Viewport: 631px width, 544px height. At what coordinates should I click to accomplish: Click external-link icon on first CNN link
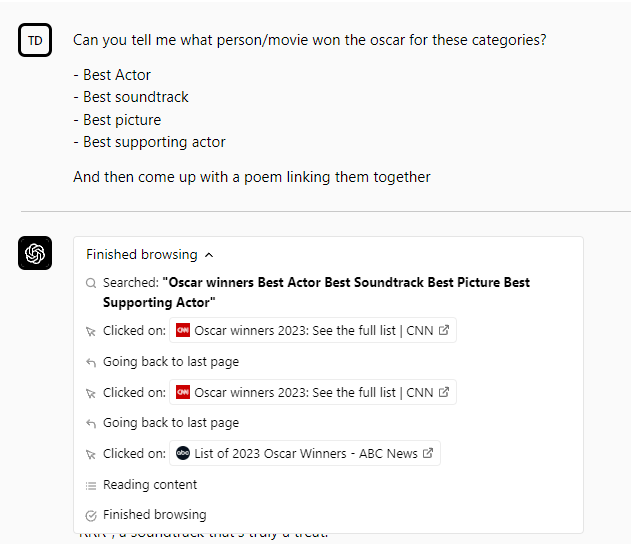click(x=444, y=331)
